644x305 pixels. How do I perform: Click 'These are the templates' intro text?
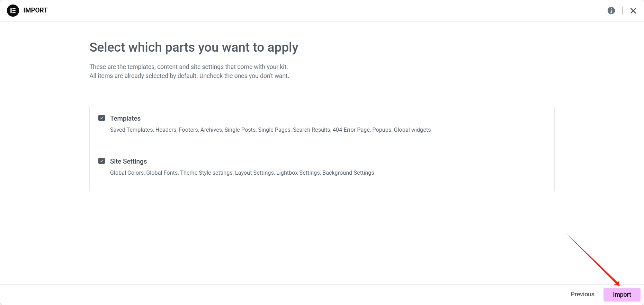point(188,67)
